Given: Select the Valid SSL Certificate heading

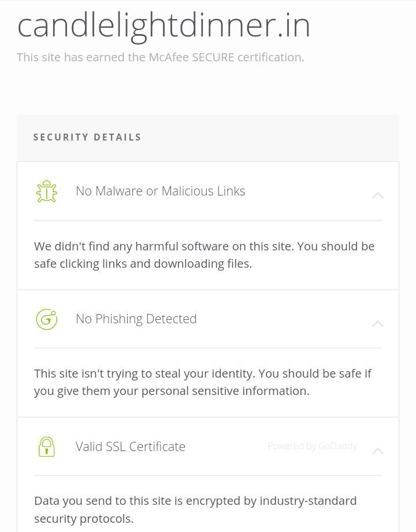Looking at the screenshot, I should (x=130, y=446).
